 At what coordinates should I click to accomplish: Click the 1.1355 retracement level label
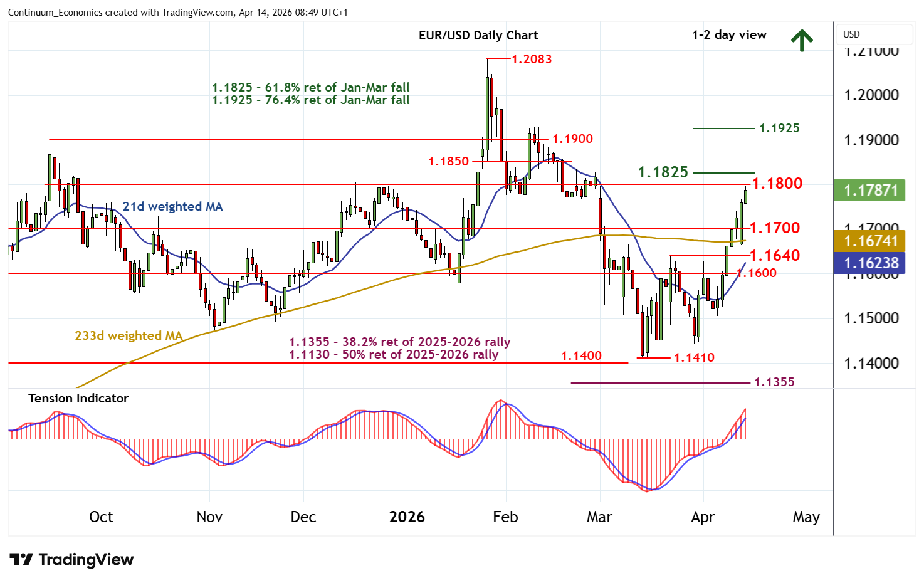coord(774,382)
